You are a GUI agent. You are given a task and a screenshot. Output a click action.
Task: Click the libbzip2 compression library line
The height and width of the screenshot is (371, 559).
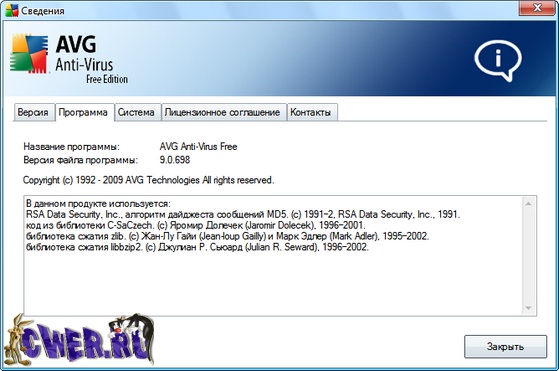coord(197,247)
